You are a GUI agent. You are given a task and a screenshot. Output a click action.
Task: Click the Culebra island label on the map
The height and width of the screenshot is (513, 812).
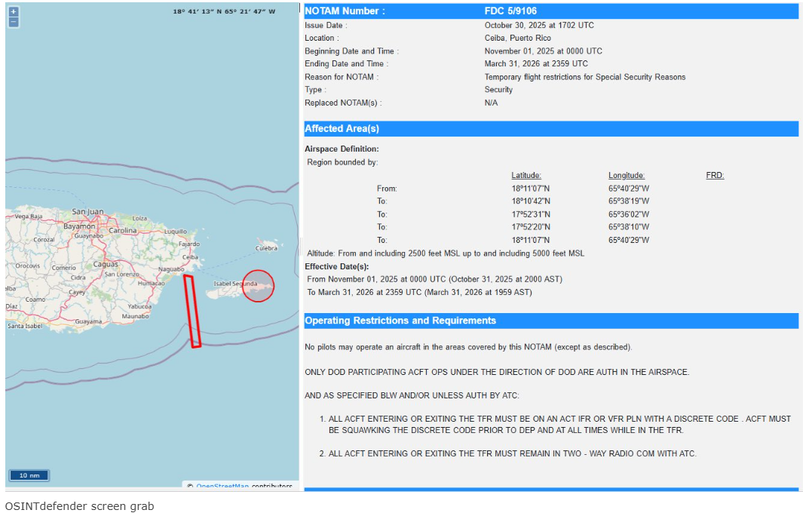pos(266,247)
